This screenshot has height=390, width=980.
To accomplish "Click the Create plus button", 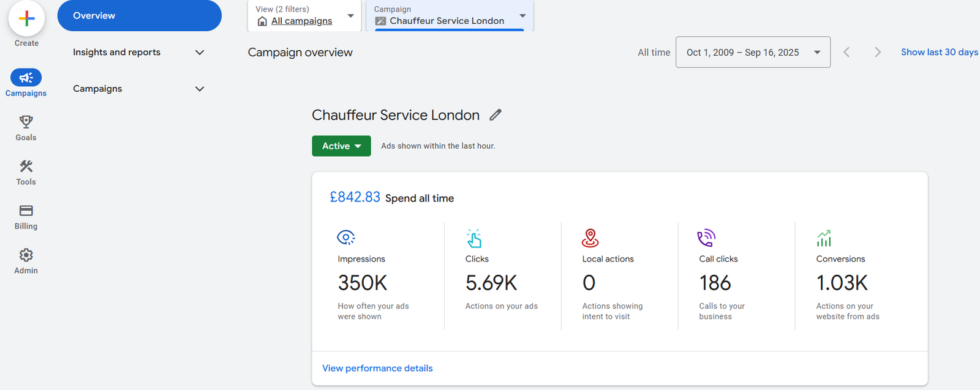I will [x=26, y=18].
